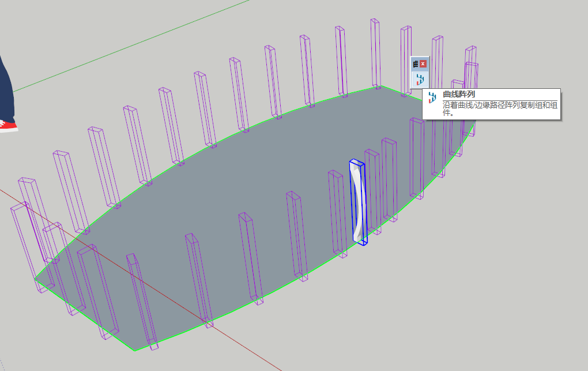This screenshot has height=371, width=588.
Task: Select the blue-highlighted curved baluster component
Action: point(358,202)
